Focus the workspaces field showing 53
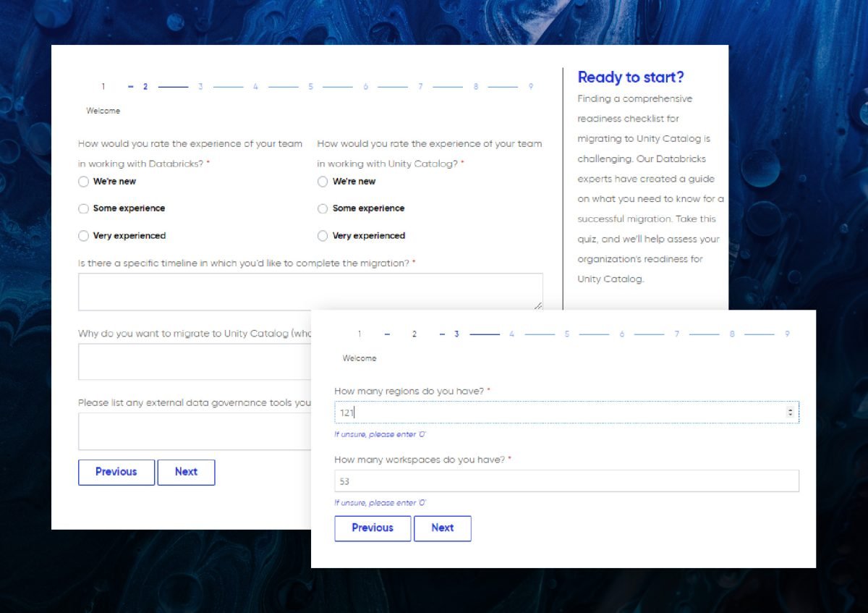The height and width of the screenshot is (613, 868). point(566,481)
